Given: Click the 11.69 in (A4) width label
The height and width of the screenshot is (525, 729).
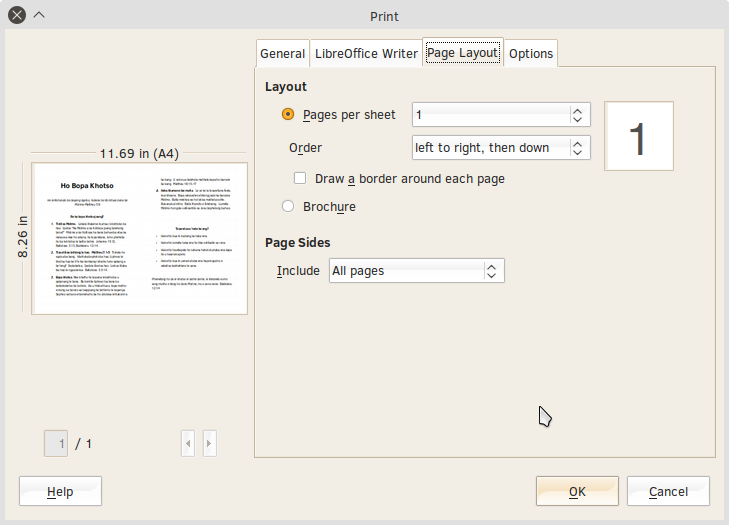Looking at the screenshot, I should point(139,153).
